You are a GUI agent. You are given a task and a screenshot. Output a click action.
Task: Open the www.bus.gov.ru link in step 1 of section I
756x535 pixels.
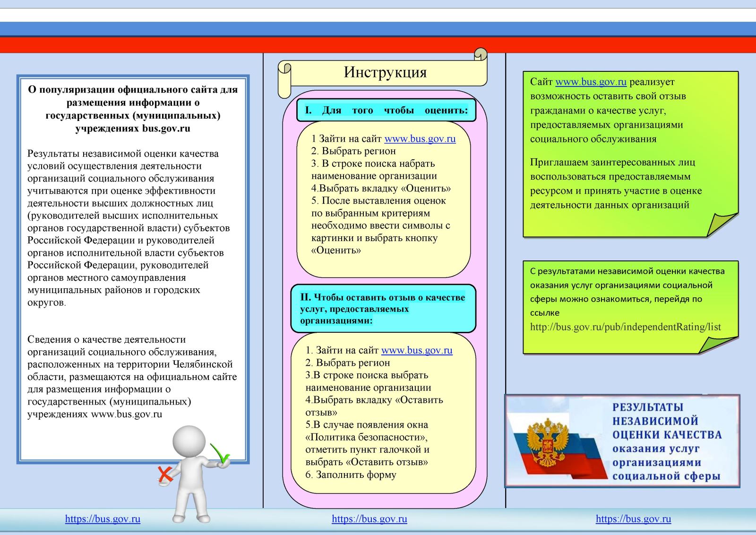coord(420,139)
